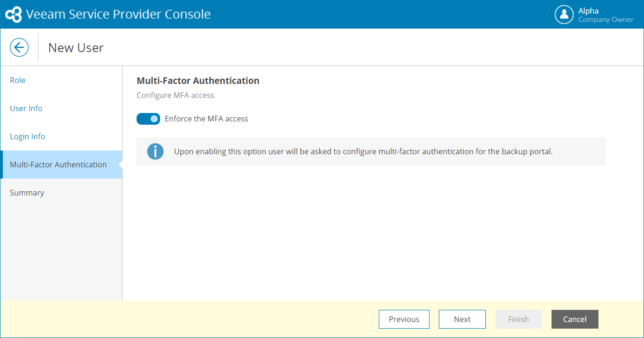
Task: Click the "Enforce the MFA access" label
Action: coord(206,119)
